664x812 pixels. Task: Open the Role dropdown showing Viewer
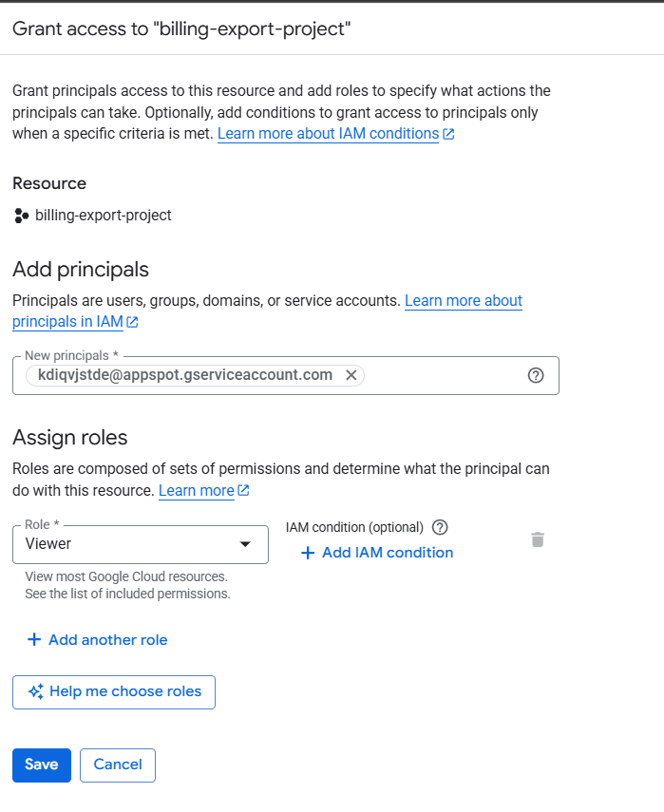pyautogui.click(x=141, y=544)
